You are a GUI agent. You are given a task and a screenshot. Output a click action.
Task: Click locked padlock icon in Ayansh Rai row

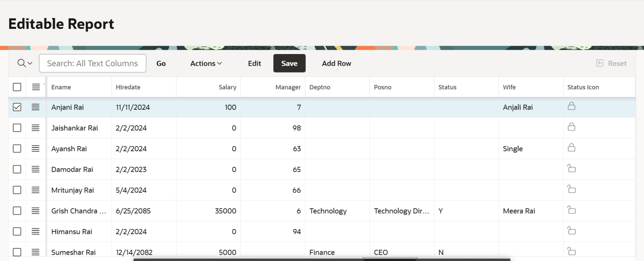[571, 147]
